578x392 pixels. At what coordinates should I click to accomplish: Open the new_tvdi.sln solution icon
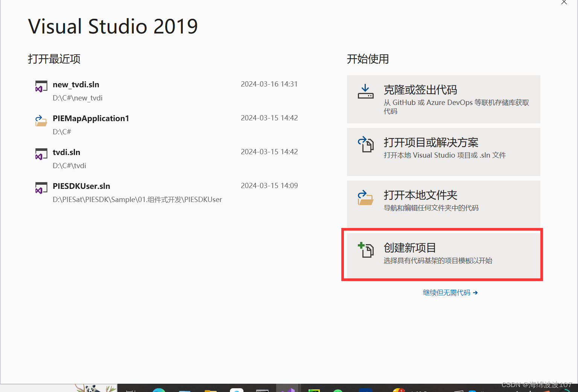click(x=41, y=87)
